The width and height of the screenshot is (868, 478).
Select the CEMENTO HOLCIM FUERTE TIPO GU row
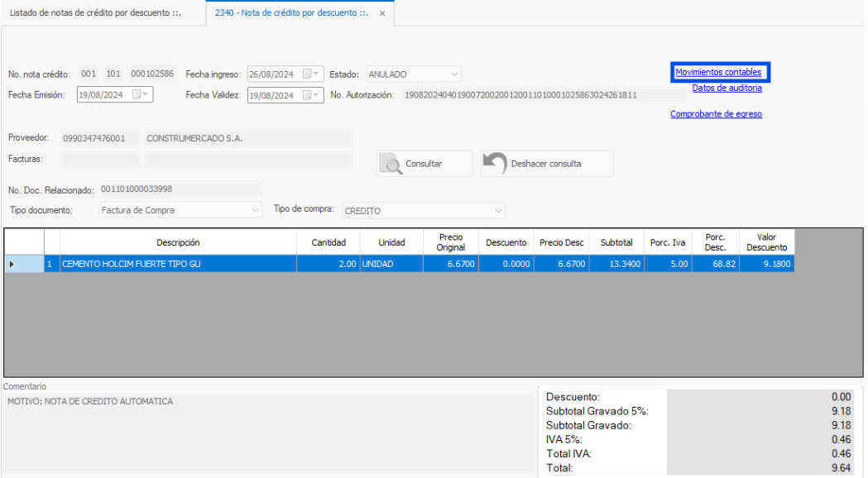179,265
